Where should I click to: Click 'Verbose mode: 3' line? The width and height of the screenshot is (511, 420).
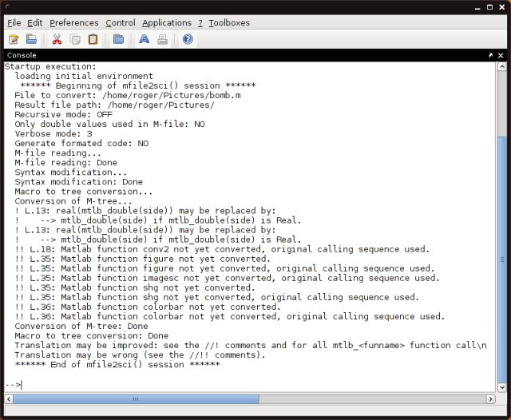[53, 134]
